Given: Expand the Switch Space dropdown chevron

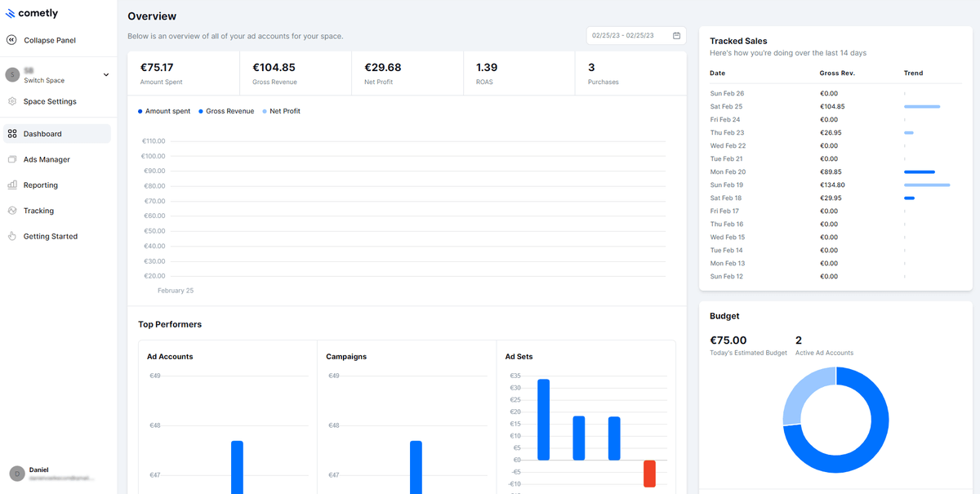Looking at the screenshot, I should [x=106, y=75].
